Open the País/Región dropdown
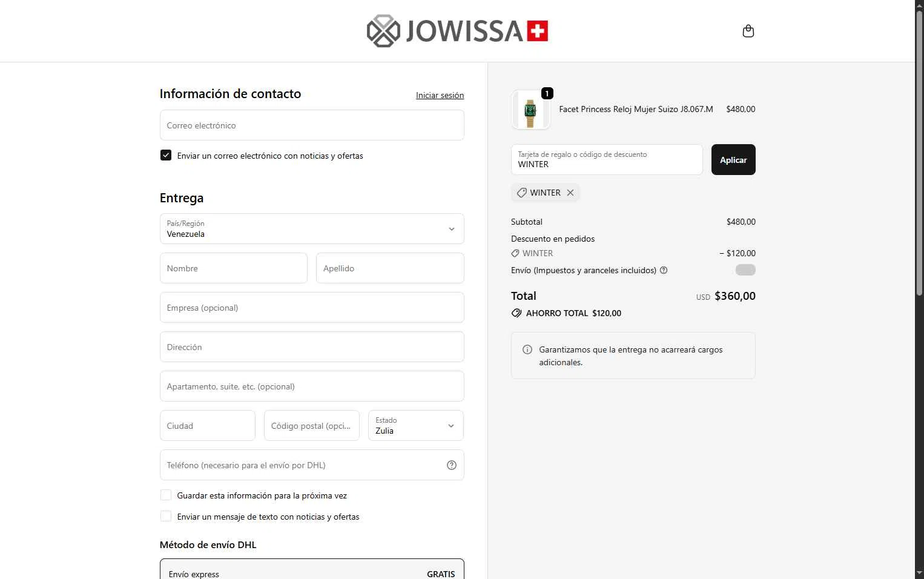The height and width of the screenshot is (579, 924). click(x=312, y=228)
